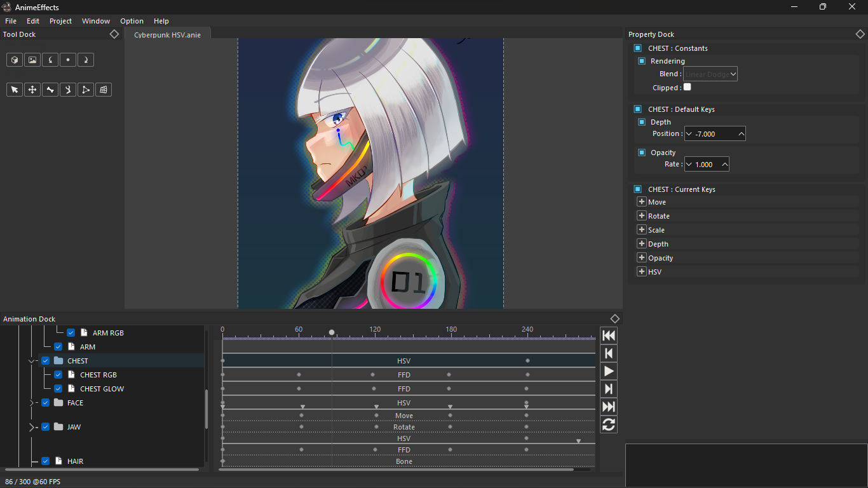868x488 pixels.
Task: Open the Edit menu
Action: point(33,21)
